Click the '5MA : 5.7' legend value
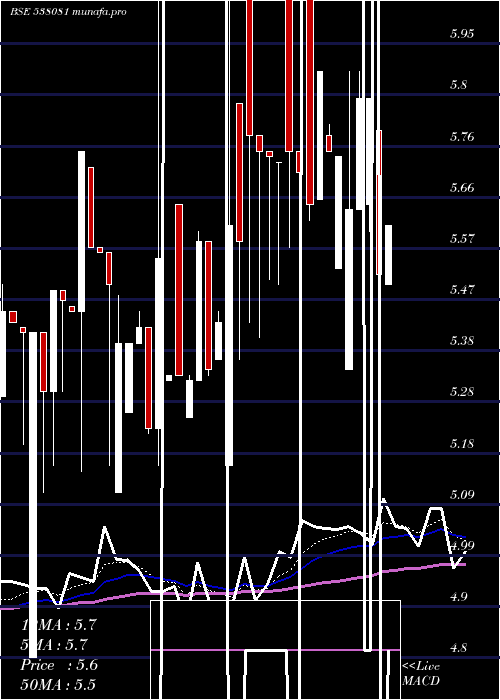Image resolution: width=500 pixels, height=700 pixels. [54, 645]
